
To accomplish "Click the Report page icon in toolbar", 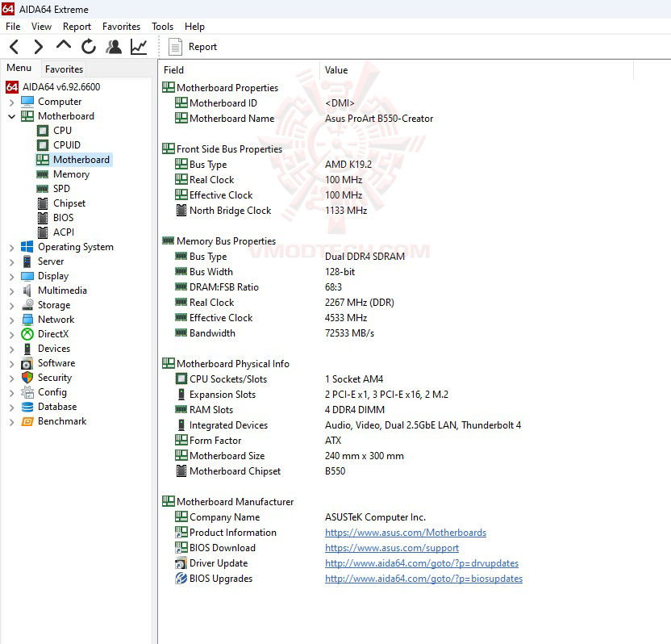I will [x=175, y=47].
